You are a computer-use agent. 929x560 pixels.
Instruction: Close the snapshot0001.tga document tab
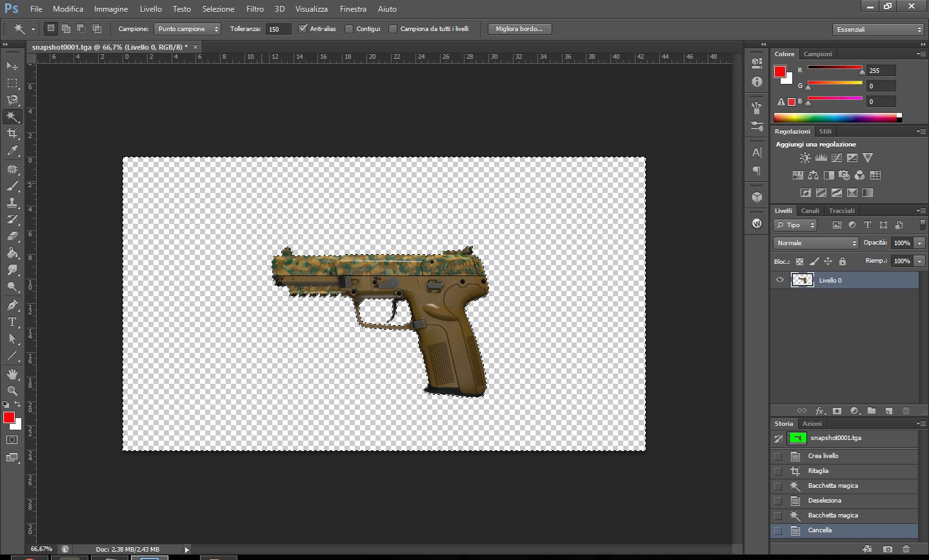195,46
